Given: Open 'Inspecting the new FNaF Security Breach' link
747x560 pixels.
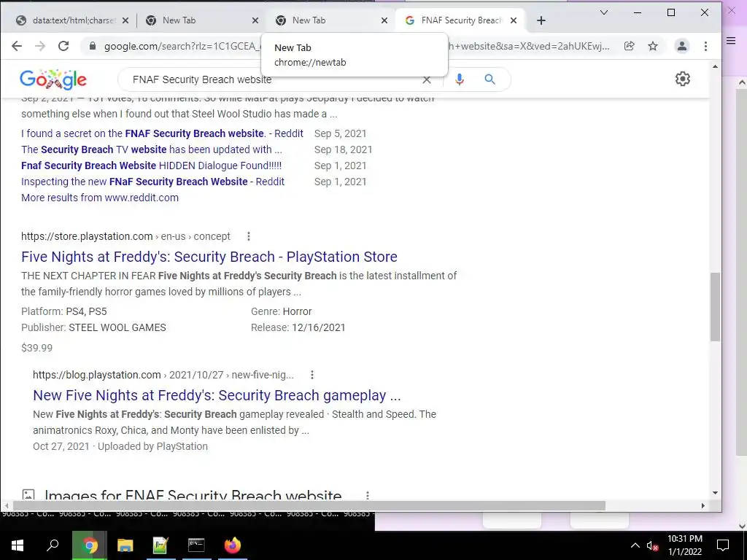Looking at the screenshot, I should (x=152, y=182).
